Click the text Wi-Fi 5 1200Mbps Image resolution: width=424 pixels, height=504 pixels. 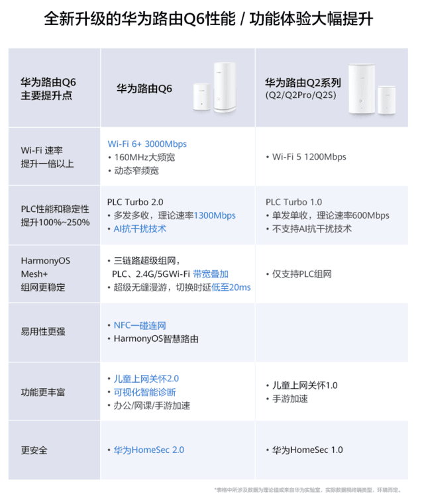(x=306, y=157)
